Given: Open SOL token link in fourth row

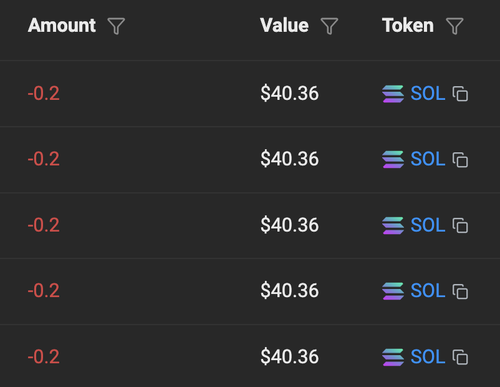Looking at the screenshot, I should coord(428,291).
